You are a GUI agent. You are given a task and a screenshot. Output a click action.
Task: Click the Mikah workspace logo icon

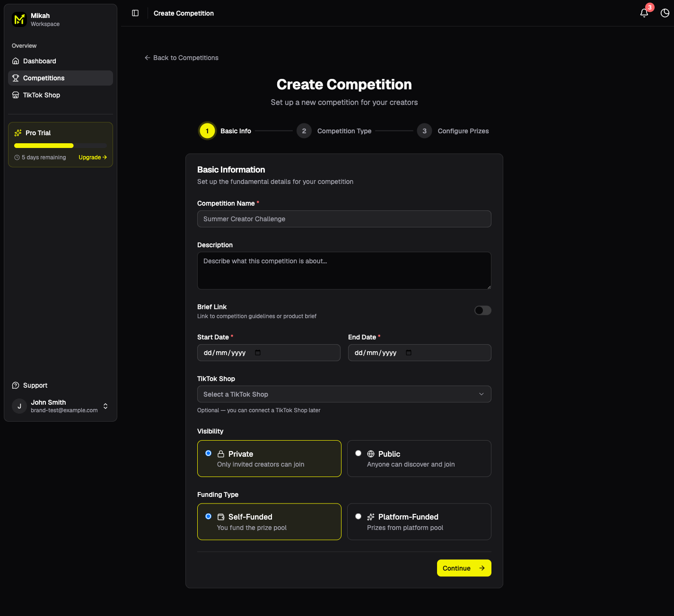pyautogui.click(x=19, y=19)
